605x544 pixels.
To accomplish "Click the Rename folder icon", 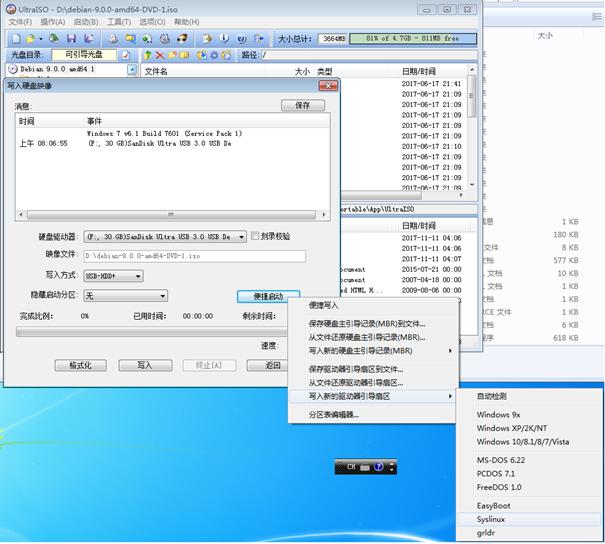I will click(184, 55).
